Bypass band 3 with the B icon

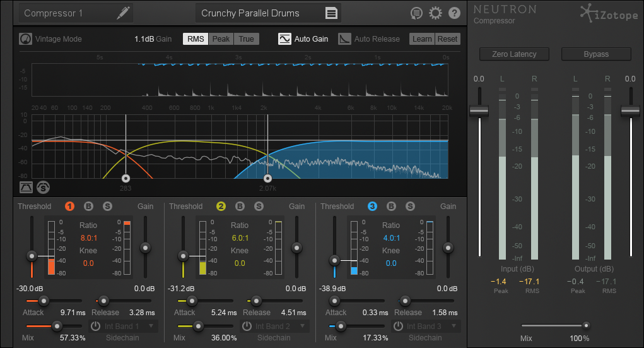click(391, 206)
